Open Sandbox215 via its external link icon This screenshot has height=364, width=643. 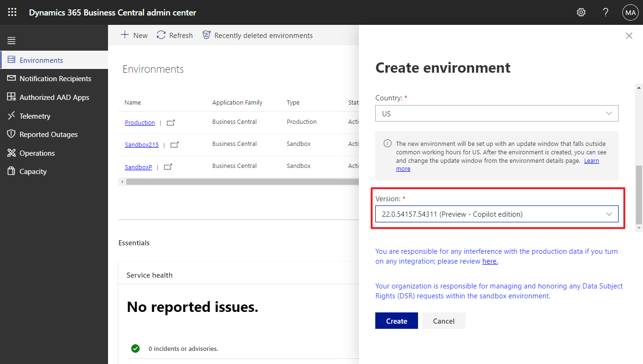tap(174, 144)
